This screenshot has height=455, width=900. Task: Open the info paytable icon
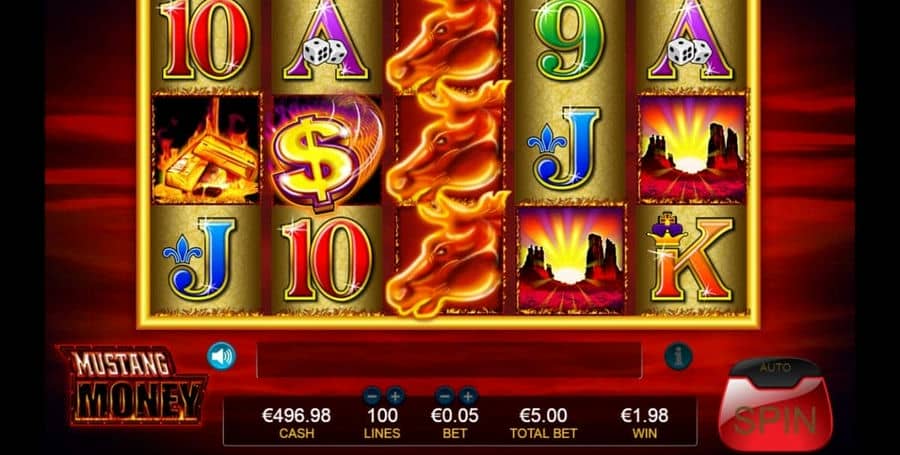point(678,356)
